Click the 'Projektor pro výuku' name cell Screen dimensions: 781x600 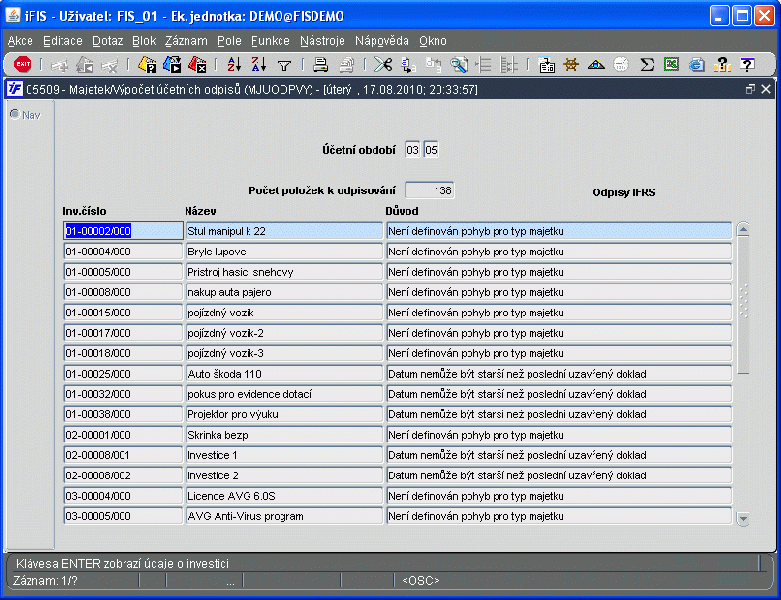coord(284,414)
